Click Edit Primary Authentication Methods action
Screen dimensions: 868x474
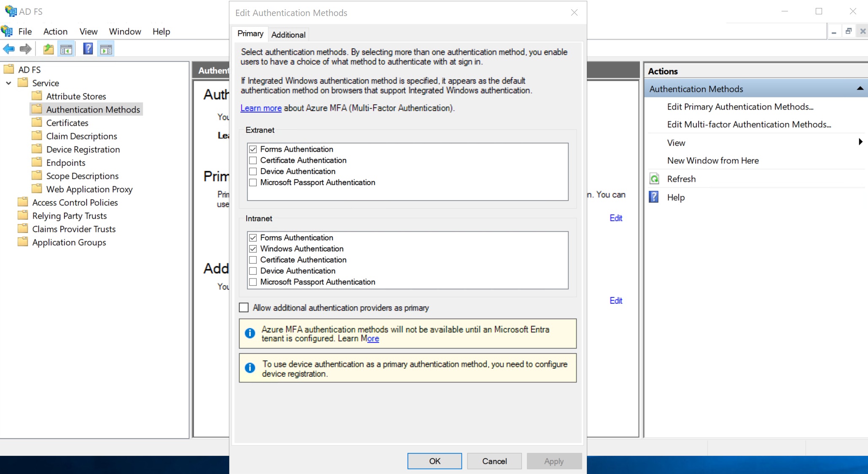tap(740, 107)
